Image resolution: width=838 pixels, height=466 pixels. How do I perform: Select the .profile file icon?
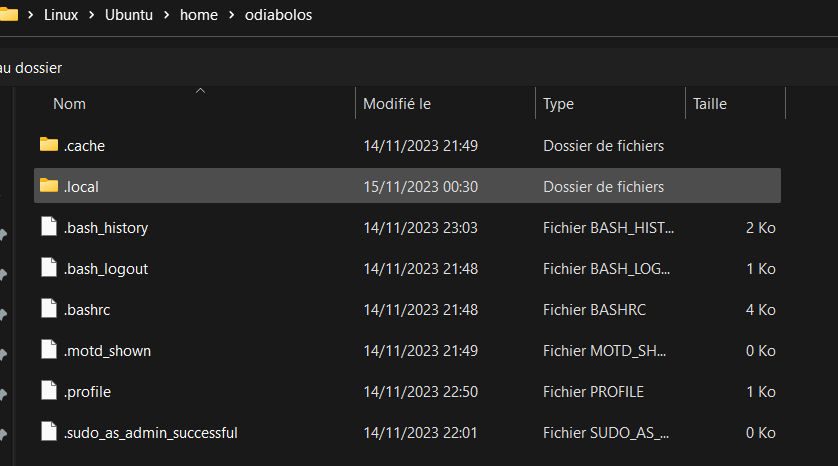(x=49, y=391)
